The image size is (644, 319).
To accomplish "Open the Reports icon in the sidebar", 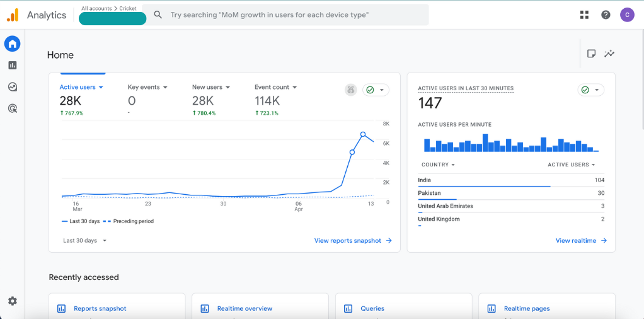I will (x=13, y=66).
